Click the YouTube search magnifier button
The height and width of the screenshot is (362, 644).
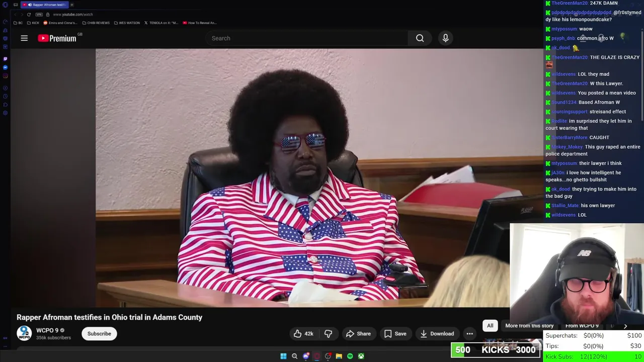[x=420, y=38]
